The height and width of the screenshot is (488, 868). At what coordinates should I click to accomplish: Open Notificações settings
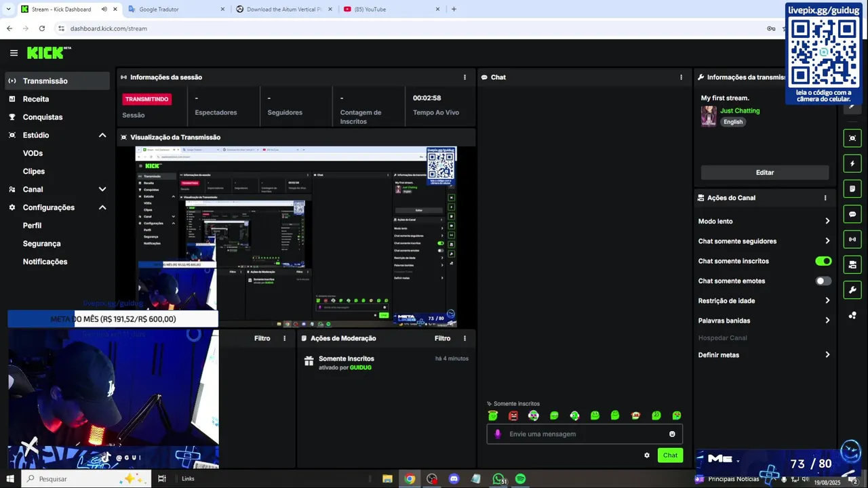pyautogui.click(x=45, y=262)
